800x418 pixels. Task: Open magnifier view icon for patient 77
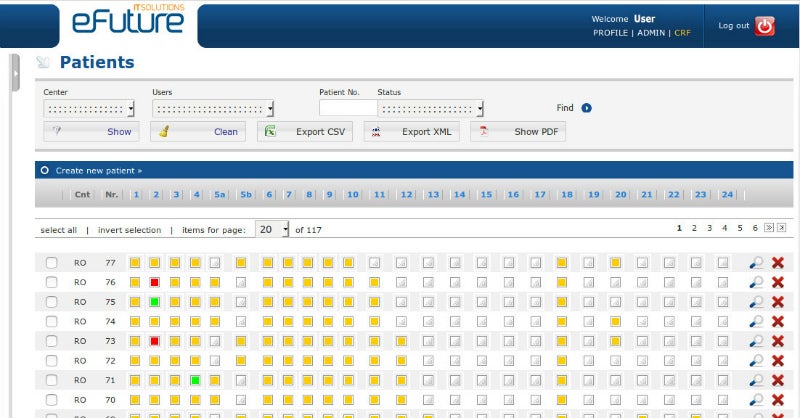tap(756, 263)
